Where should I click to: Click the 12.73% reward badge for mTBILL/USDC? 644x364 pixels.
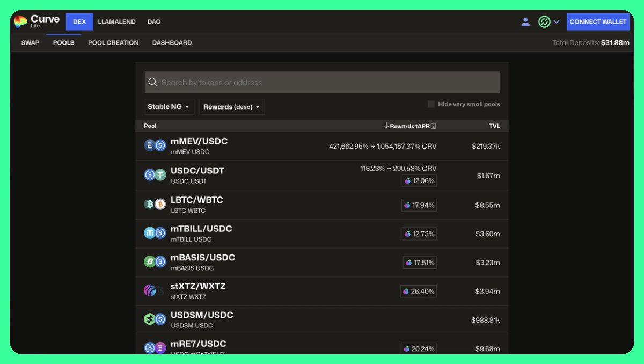(419, 234)
